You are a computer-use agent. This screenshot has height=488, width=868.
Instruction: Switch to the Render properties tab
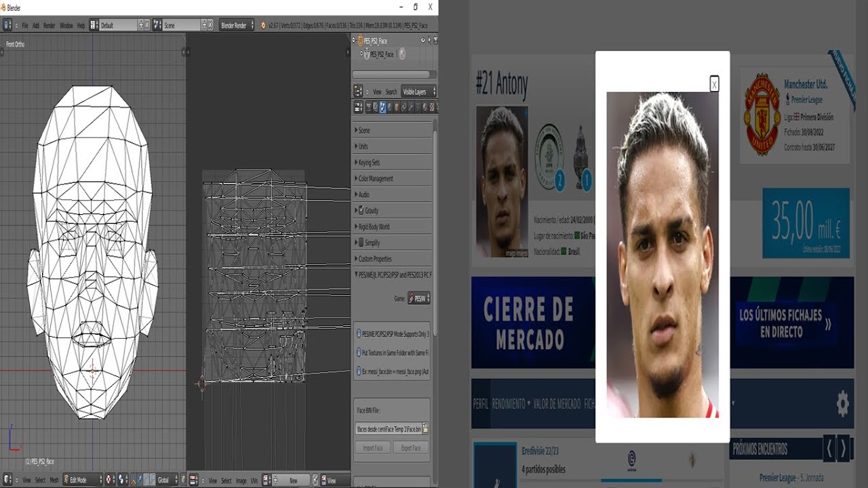click(368, 107)
